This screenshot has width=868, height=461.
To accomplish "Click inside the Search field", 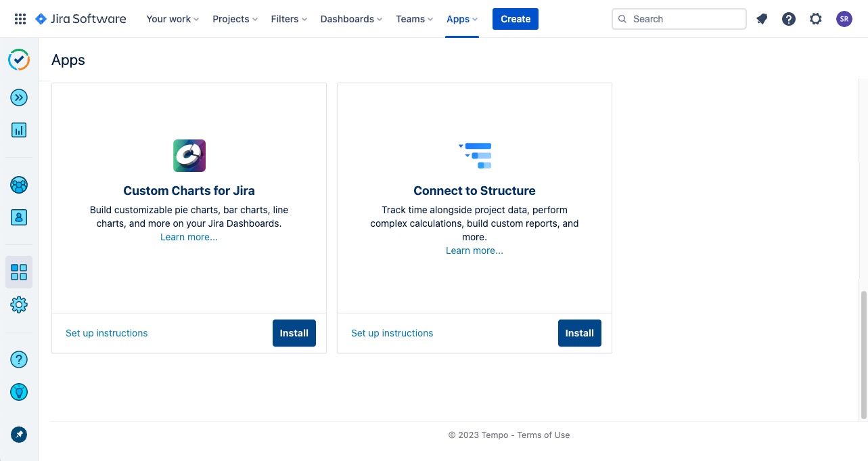I will pos(679,19).
